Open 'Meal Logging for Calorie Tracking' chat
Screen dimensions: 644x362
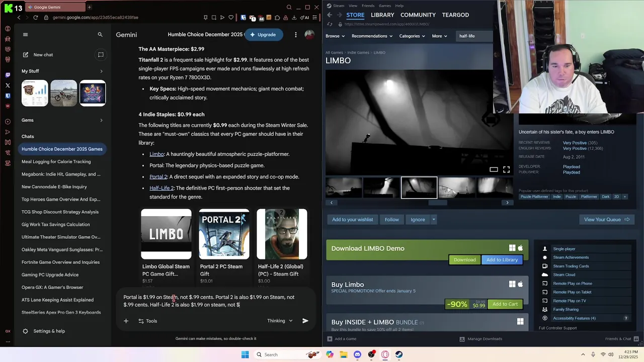tap(56, 161)
